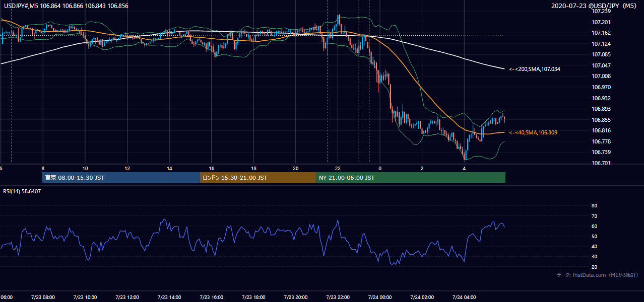
Task: Click hour tick 12 under price chart
Action: [127, 169]
